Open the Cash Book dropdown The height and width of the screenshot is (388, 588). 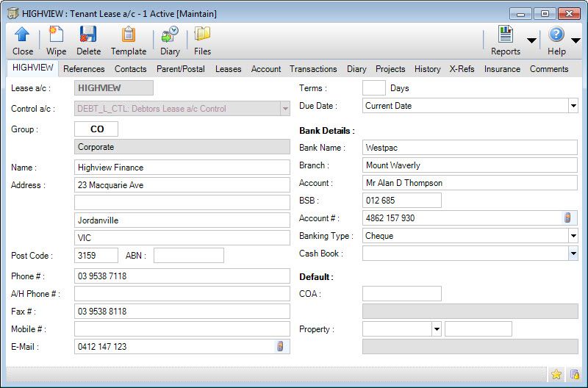[x=573, y=254]
